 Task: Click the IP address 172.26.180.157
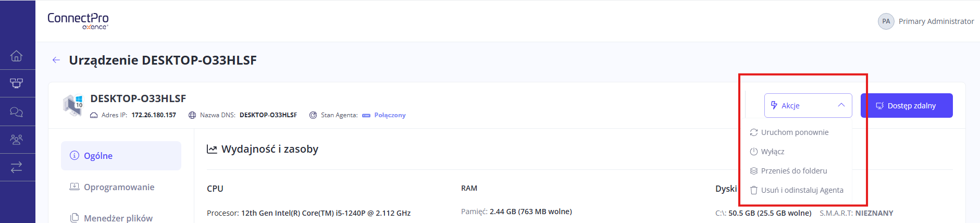tap(154, 115)
